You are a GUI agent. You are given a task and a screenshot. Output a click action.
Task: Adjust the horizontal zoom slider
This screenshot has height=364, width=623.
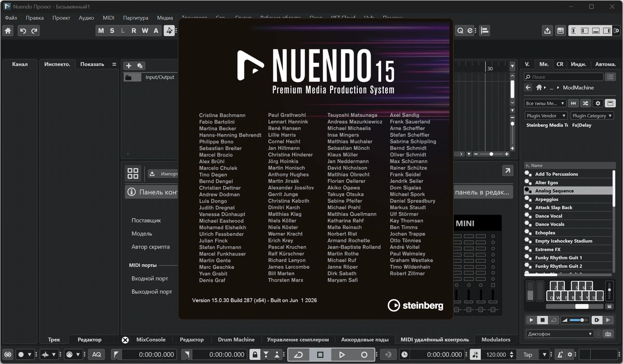point(491,154)
